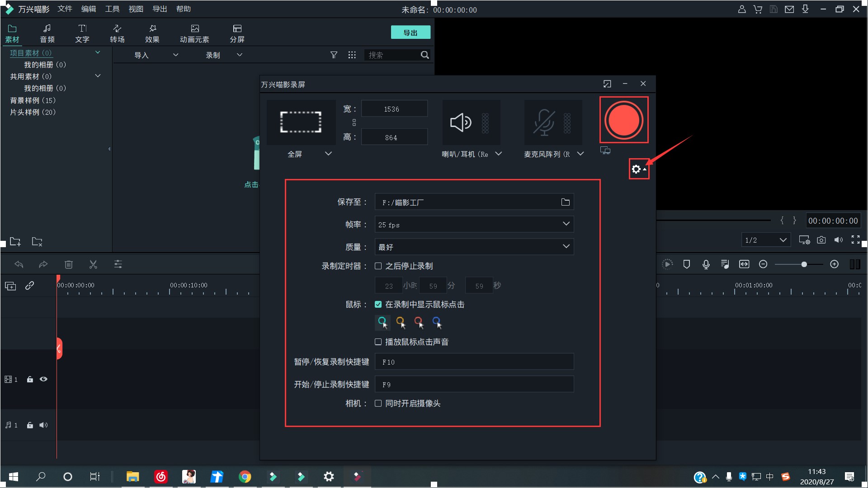Click the record voiceover microphone icon

click(x=706, y=264)
